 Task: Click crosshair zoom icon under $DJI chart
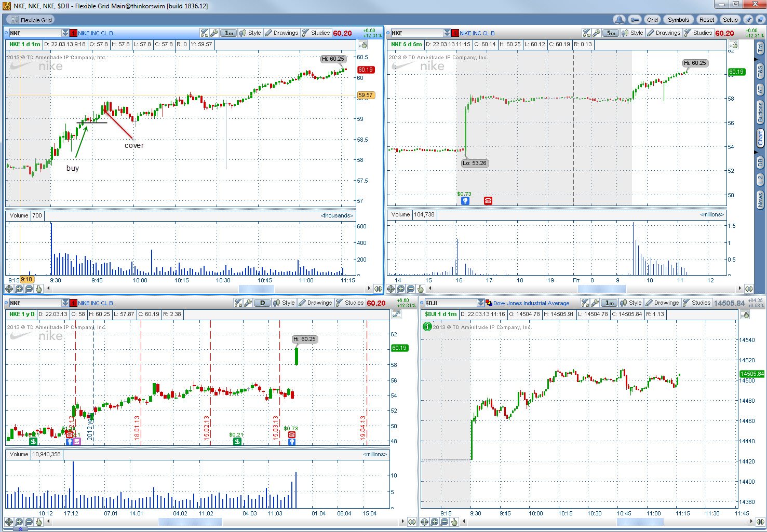click(x=425, y=522)
